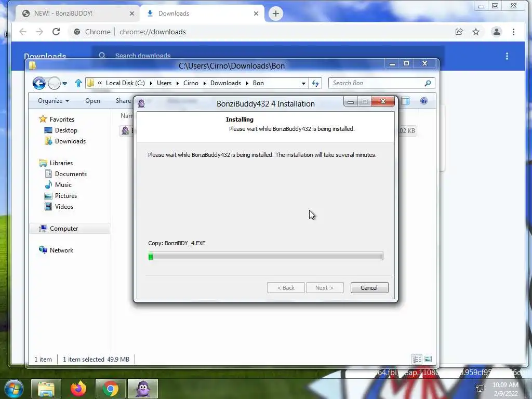The width and height of the screenshot is (532, 399).
Task: Click Explorer Forward navigation arrow
Action: (x=54, y=83)
